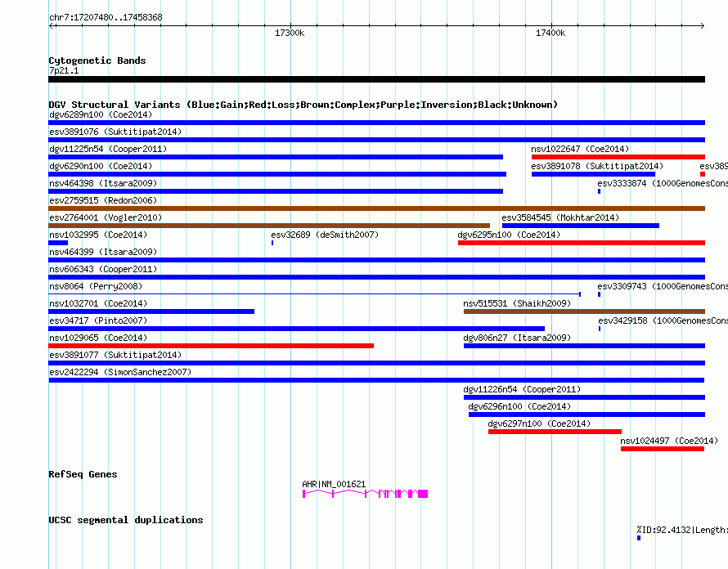Open the esv3584545 (Mokhtar2014) label
The image size is (728, 569).
[560, 217]
